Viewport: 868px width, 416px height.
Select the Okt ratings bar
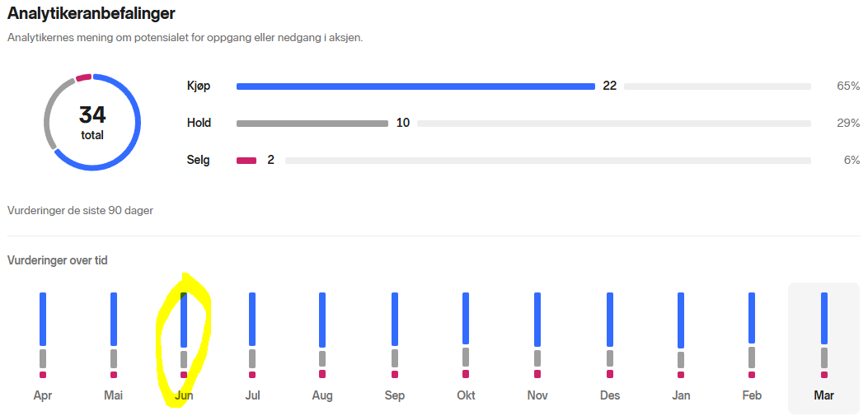[x=466, y=335]
